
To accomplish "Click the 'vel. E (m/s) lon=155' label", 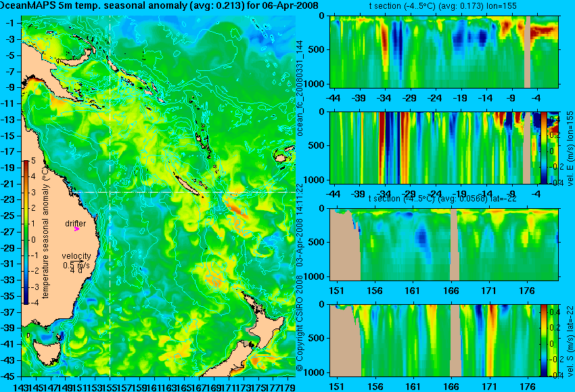I will [570, 149].
